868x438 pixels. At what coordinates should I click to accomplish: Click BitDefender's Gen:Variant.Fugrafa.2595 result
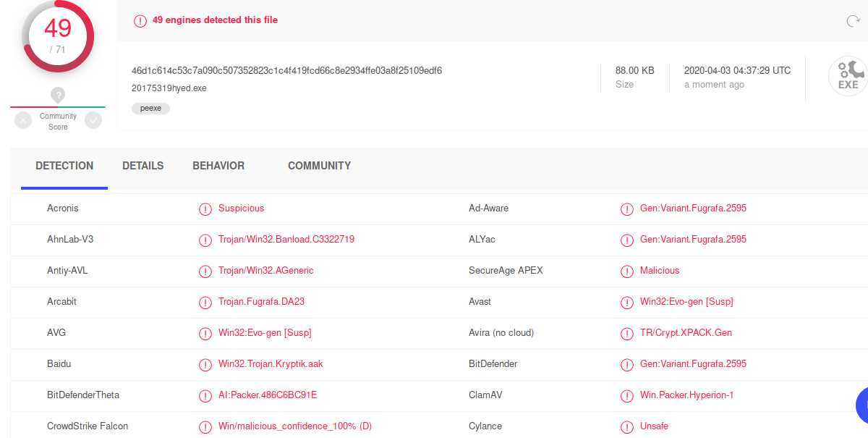click(693, 364)
